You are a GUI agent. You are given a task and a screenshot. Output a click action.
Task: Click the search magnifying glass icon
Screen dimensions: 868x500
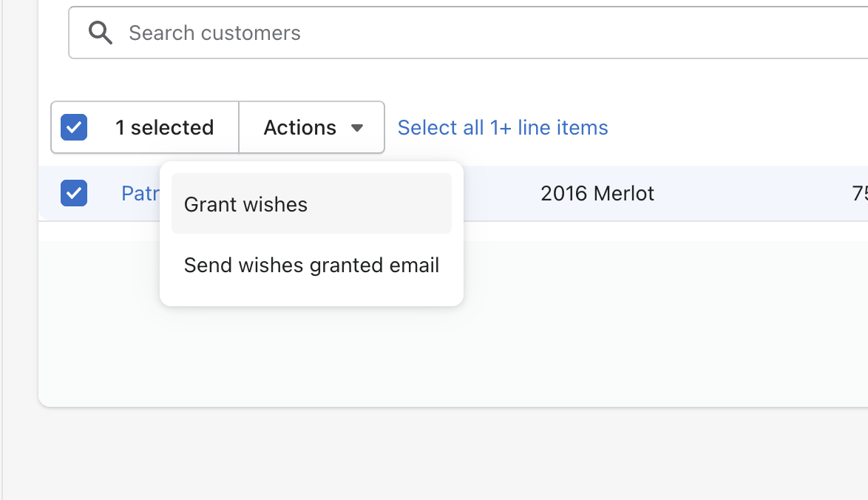click(x=101, y=33)
